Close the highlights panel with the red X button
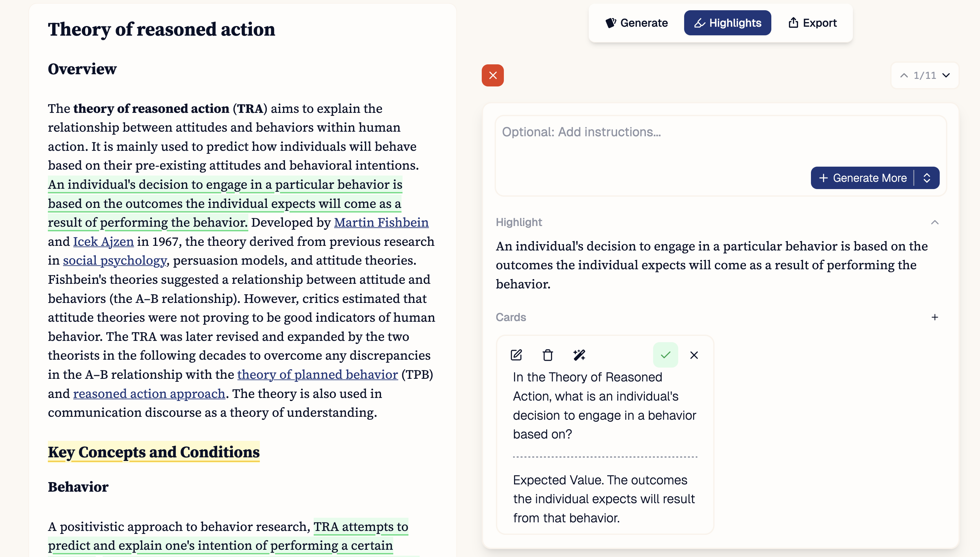 click(493, 75)
